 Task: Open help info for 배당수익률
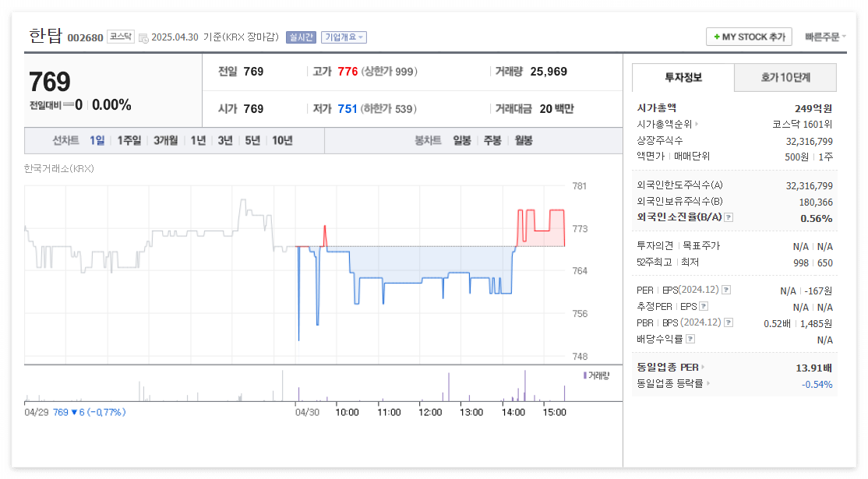(x=690, y=338)
